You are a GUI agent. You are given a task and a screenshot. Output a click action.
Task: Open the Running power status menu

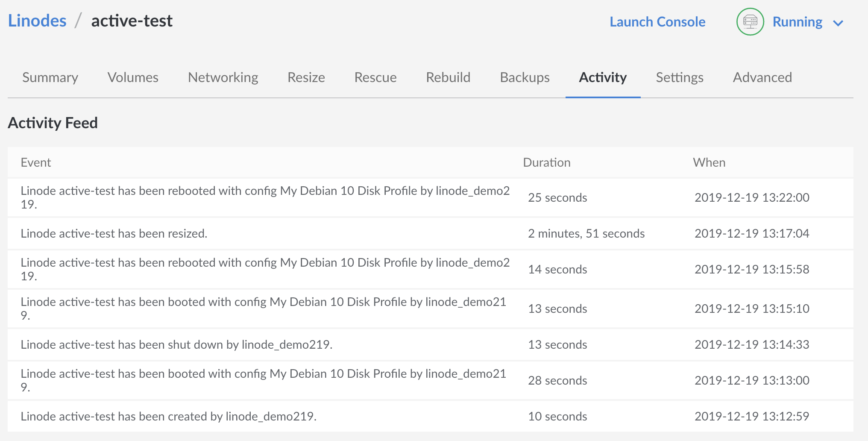[x=797, y=22]
